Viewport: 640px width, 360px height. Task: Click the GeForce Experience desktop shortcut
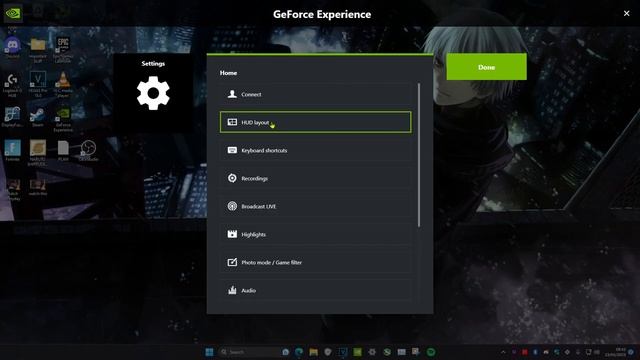point(63,119)
